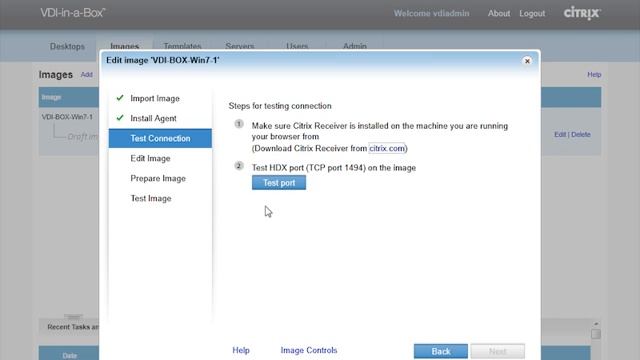Click the Welcome vdiadmin text
The width and height of the screenshot is (640, 360).
[x=431, y=13]
